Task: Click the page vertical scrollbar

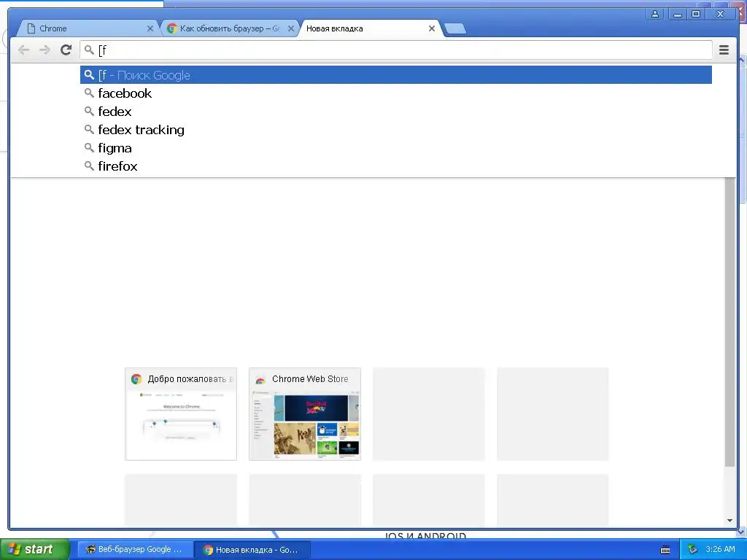Action: (x=729, y=322)
